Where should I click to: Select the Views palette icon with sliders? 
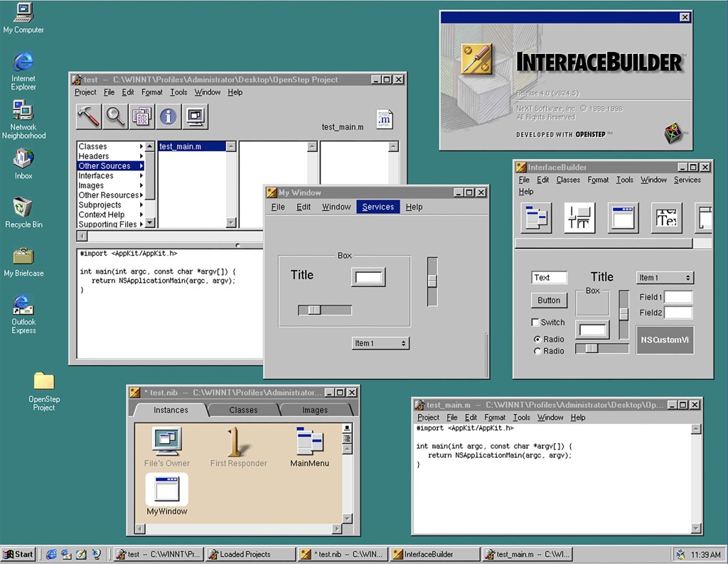point(579,217)
